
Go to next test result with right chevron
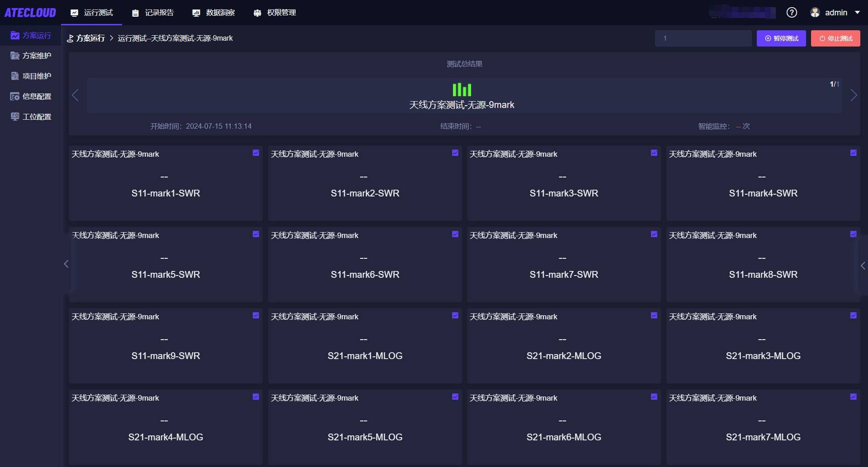[854, 95]
